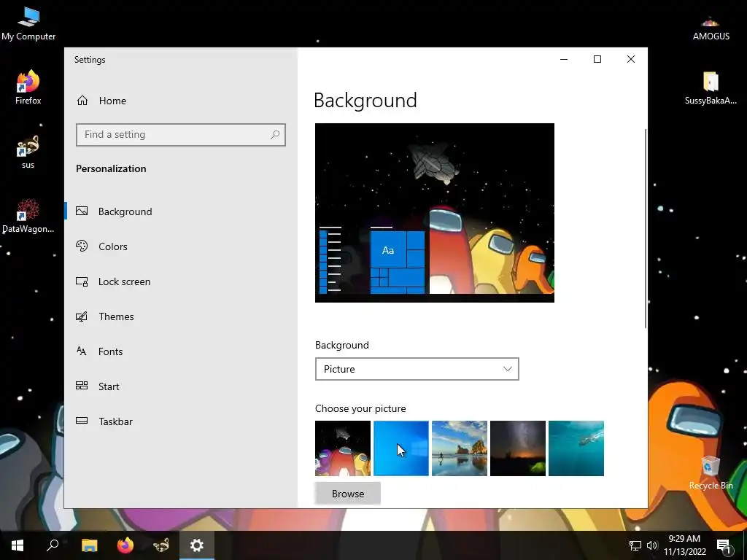747x560 pixels.
Task: Go to Lock screen settings page
Action: coord(181,281)
